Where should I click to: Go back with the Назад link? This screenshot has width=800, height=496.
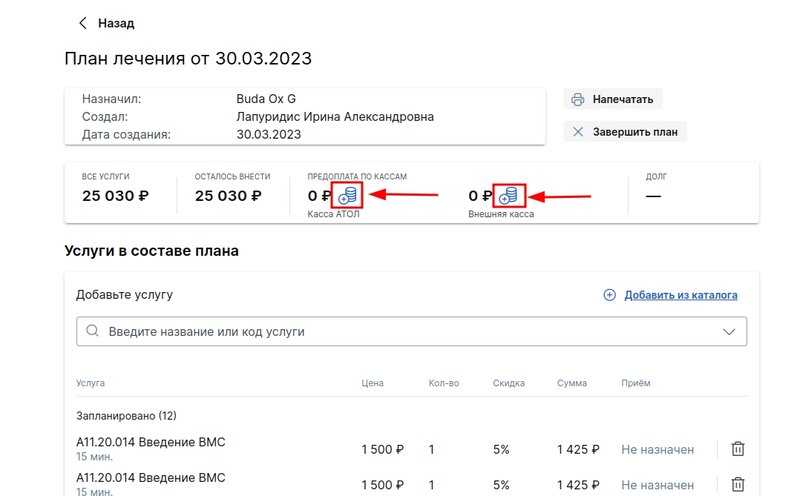click(x=116, y=23)
